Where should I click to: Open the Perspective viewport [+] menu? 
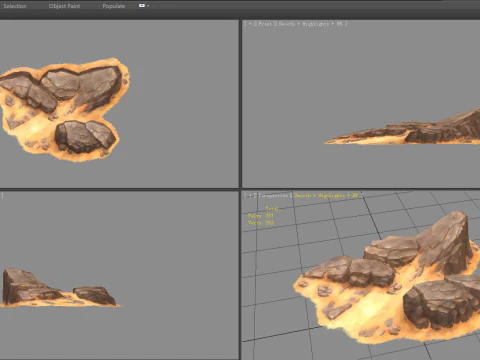pos(250,196)
